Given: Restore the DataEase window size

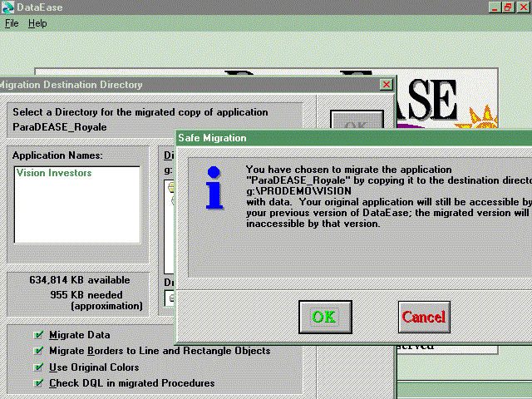Looking at the screenshot, I should tap(508, 7).
